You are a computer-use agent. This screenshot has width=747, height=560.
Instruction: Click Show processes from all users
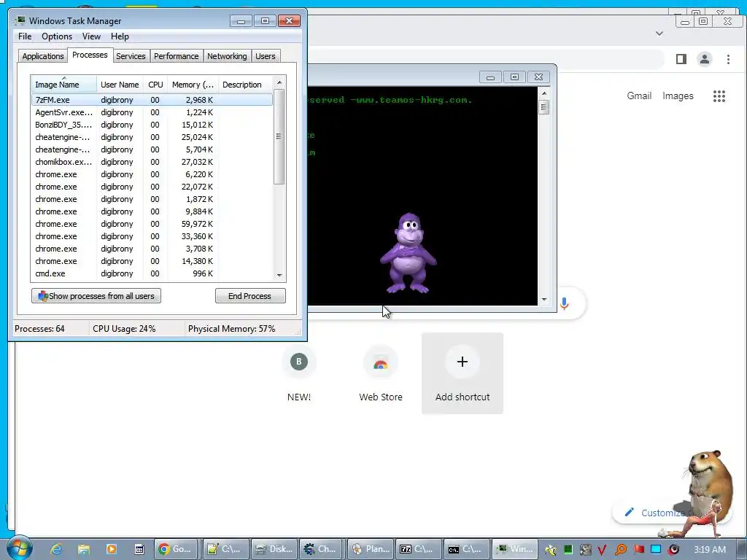point(96,296)
